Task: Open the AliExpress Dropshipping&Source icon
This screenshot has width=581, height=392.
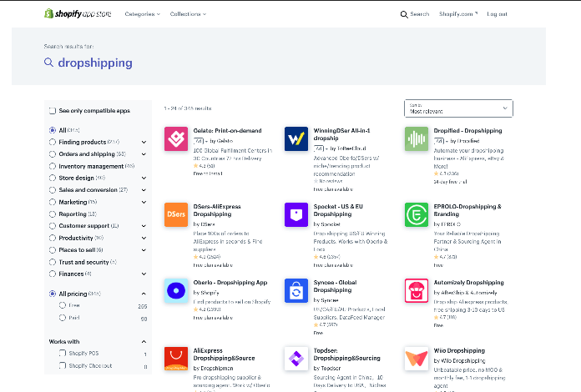Action: coord(176,359)
